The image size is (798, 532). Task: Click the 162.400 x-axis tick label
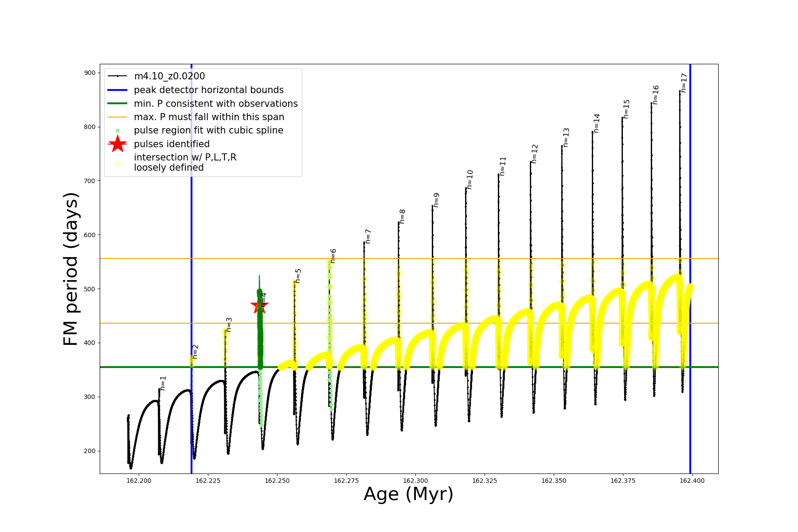pos(692,481)
